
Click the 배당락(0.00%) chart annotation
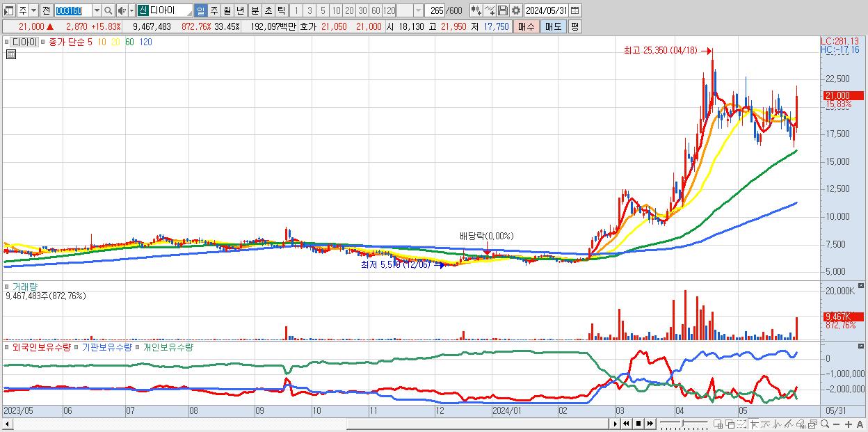click(487, 237)
